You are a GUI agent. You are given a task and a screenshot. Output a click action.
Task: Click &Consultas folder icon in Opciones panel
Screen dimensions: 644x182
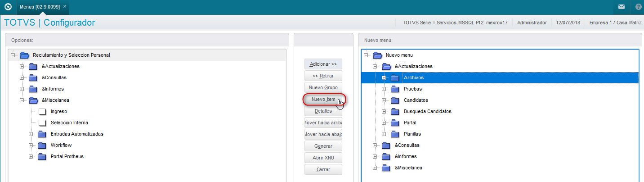click(x=33, y=77)
